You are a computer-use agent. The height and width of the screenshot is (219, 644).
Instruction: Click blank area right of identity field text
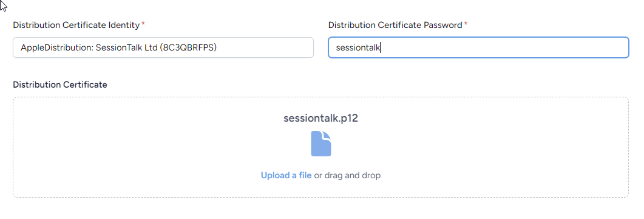[x=265, y=47]
